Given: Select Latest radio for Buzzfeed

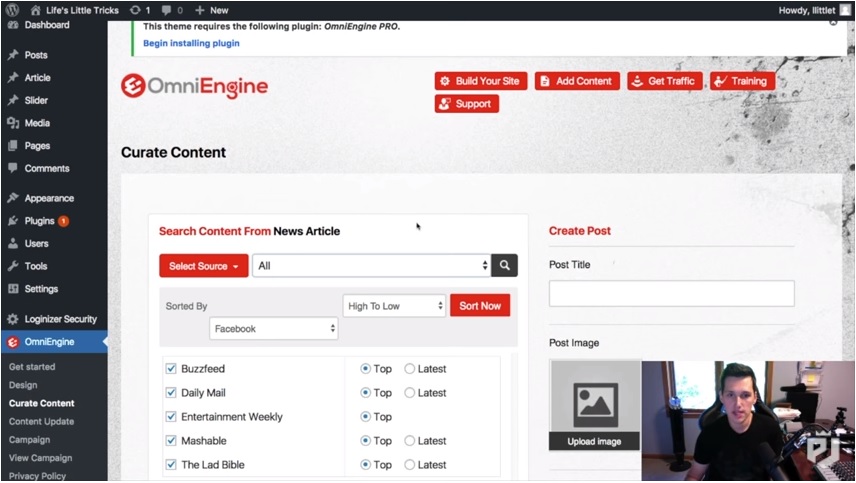Looking at the screenshot, I should [x=409, y=369].
